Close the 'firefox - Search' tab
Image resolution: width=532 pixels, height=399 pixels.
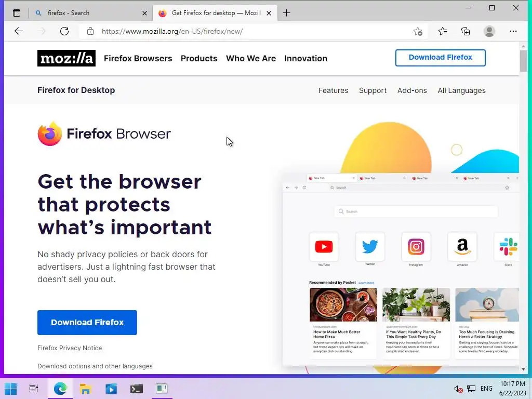point(144,13)
